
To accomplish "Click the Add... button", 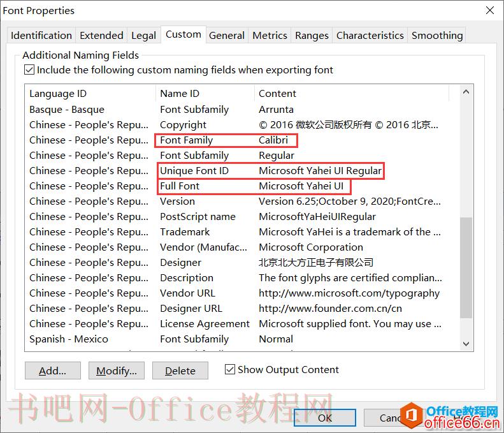I will pyautogui.click(x=53, y=371).
